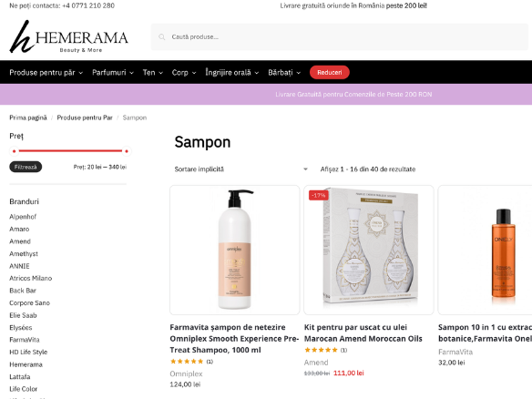The width and height of the screenshot is (532, 399).
Task: Click the red Reduceri button
Action: click(330, 72)
